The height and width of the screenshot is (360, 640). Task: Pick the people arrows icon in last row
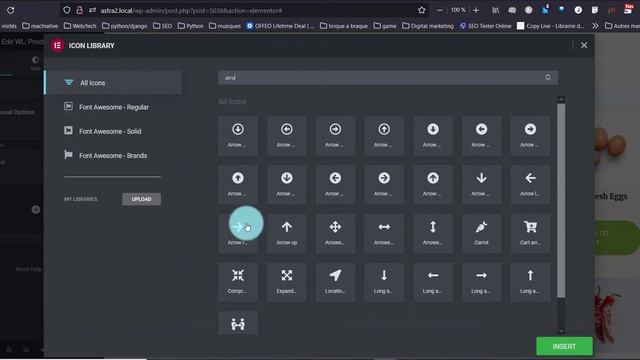[238, 323]
